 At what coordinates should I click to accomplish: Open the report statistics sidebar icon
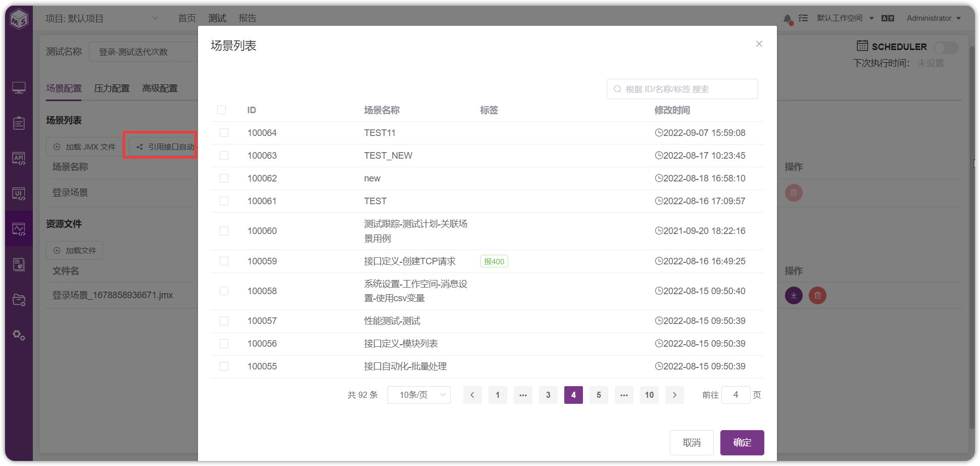pos(19,264)
